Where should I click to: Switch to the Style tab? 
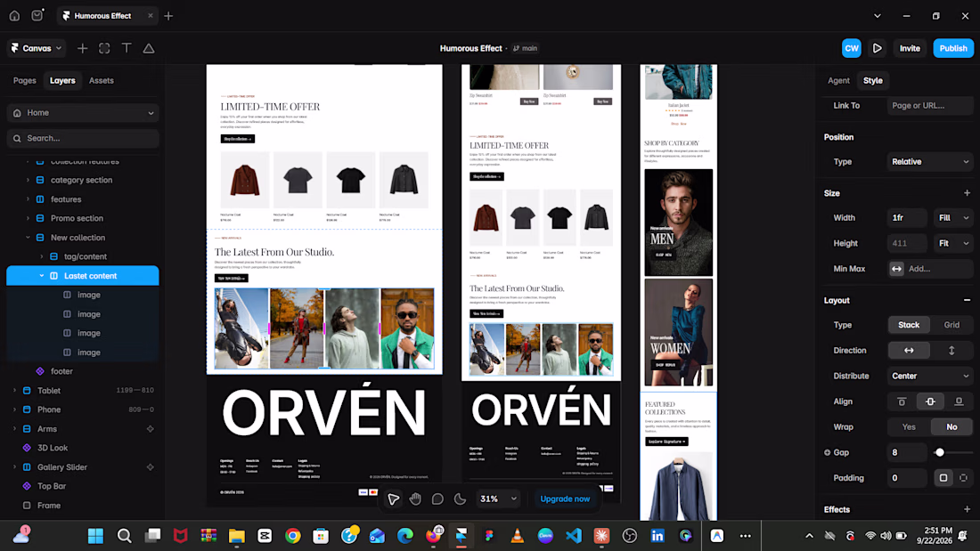(873, 81)
